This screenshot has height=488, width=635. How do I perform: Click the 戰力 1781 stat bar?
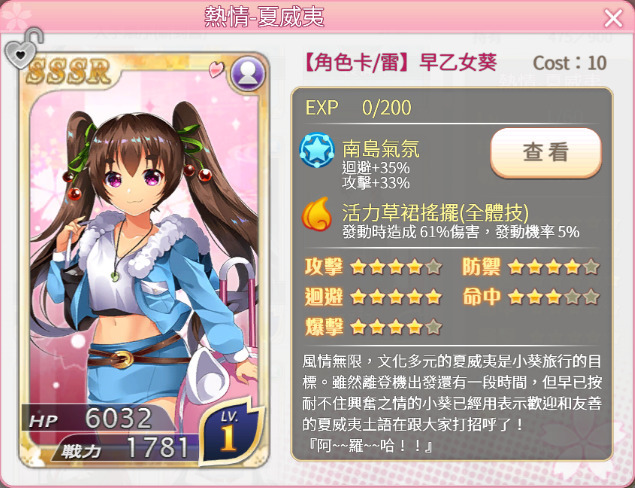click(x=126, y=448)
